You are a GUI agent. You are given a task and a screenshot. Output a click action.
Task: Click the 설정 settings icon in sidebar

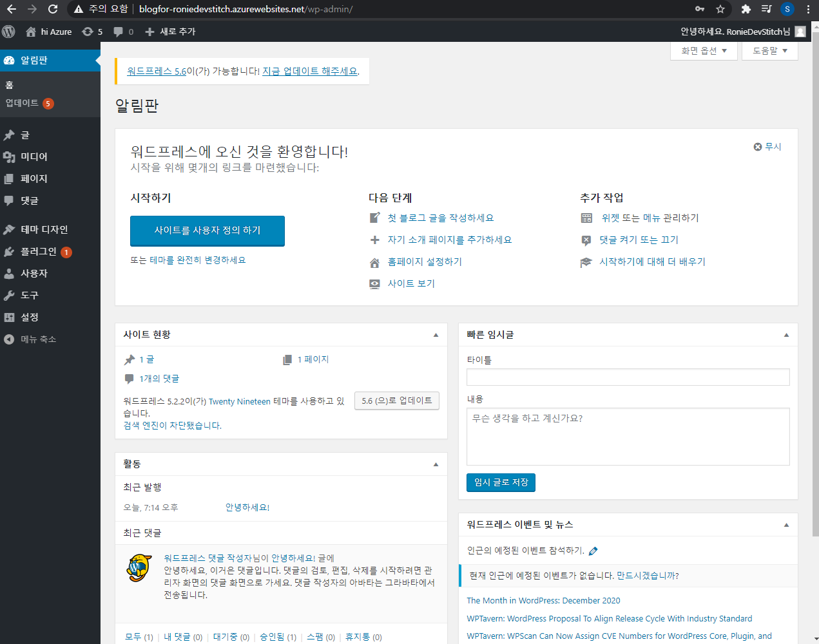(x=9, y=317)
